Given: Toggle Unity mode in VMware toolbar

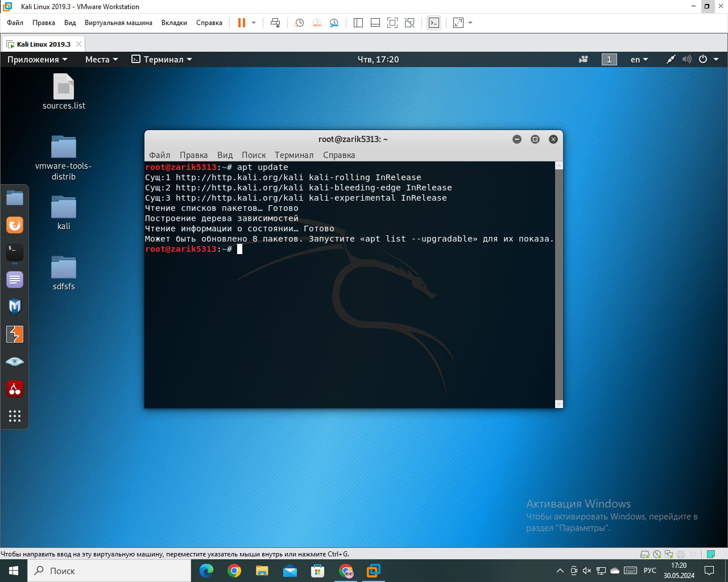Looking at the screenshot, I should coord(409,23).
